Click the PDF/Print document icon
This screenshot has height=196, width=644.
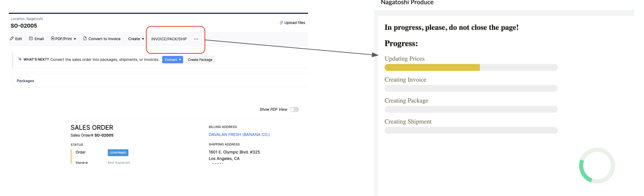(x=53, y=39)
